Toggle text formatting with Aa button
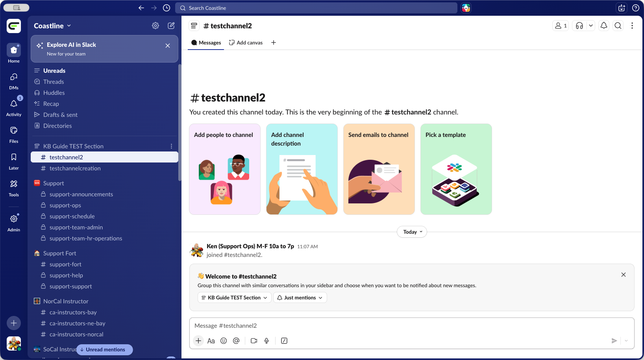This screenshot has width=644, height=360. [x=211, y=341]
